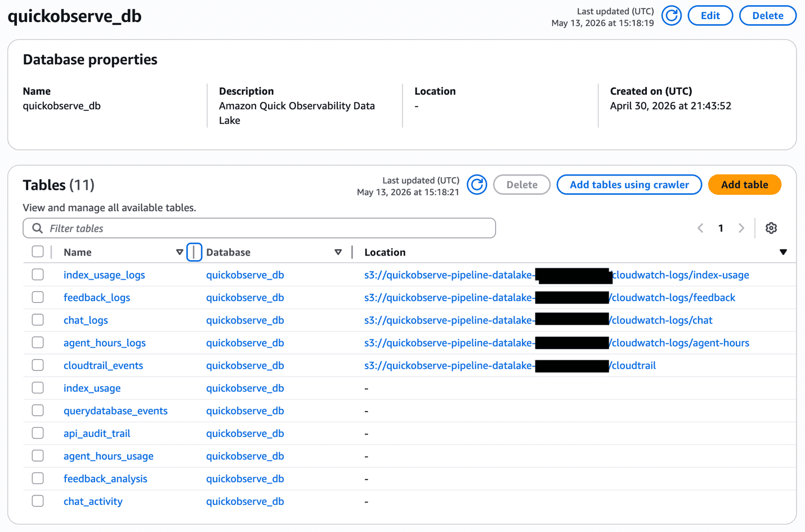Select all tables checkbox in header
This screenshot has height=532, width=805.
[x=38, y=252]
